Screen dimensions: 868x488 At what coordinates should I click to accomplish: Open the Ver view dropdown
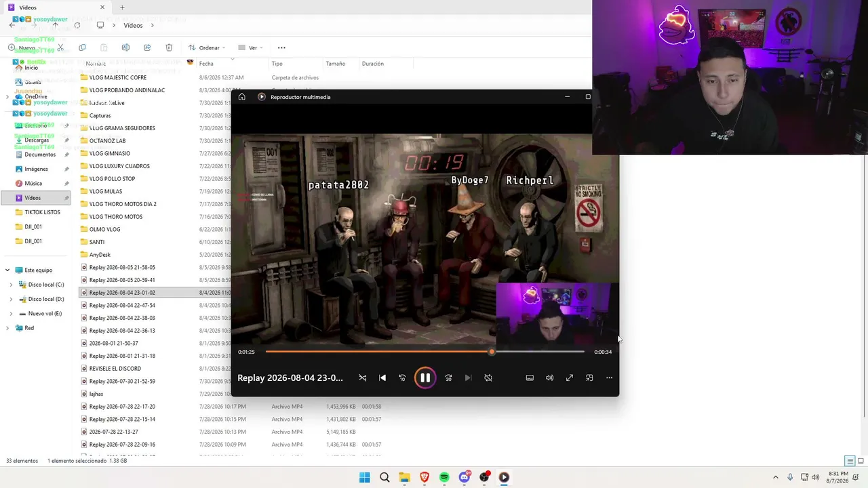tap(250, 47)
